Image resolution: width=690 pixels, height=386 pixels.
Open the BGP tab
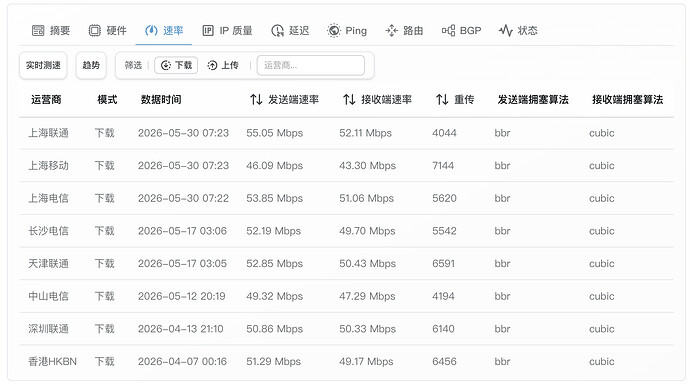click(461, 30)
